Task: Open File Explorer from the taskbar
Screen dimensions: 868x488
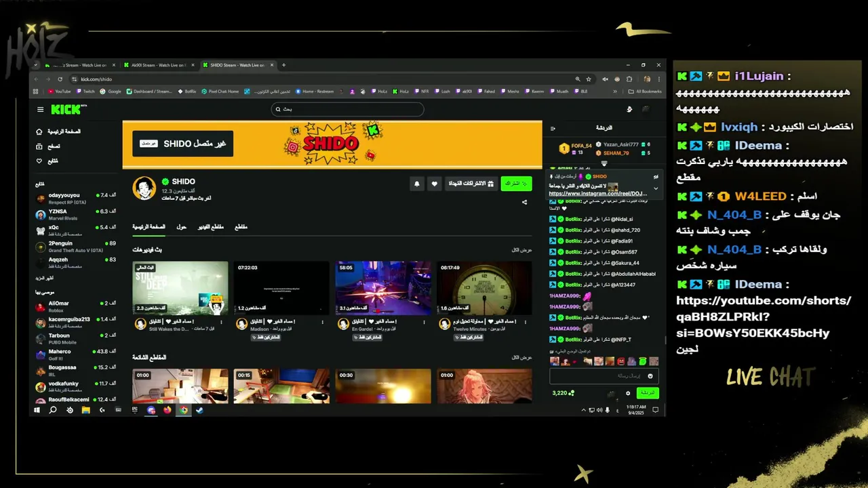Action: point(86,410)
